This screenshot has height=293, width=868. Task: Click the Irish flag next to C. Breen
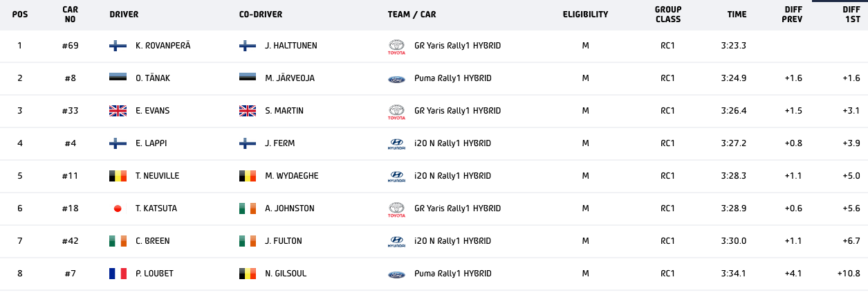pyautogui.click(x=118, y=241)
